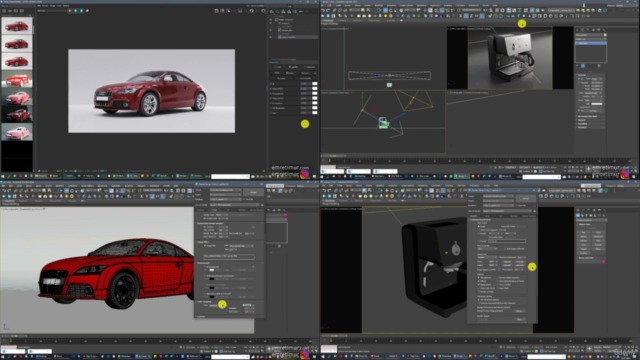Click Render button in bottom-left Render Setup dialog
This screenshot has height=360, width=640.
pyautogui.click(x=253, y=192)
